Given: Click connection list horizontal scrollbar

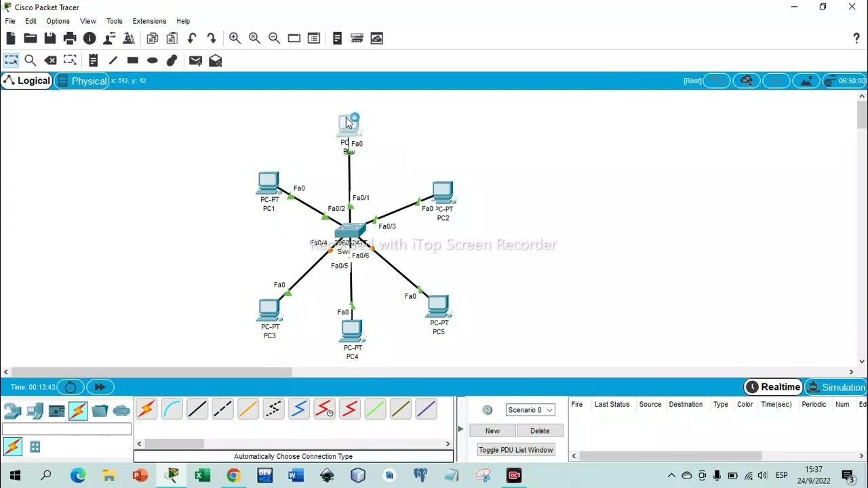Looking at the screenshot, I should point(174,444).
